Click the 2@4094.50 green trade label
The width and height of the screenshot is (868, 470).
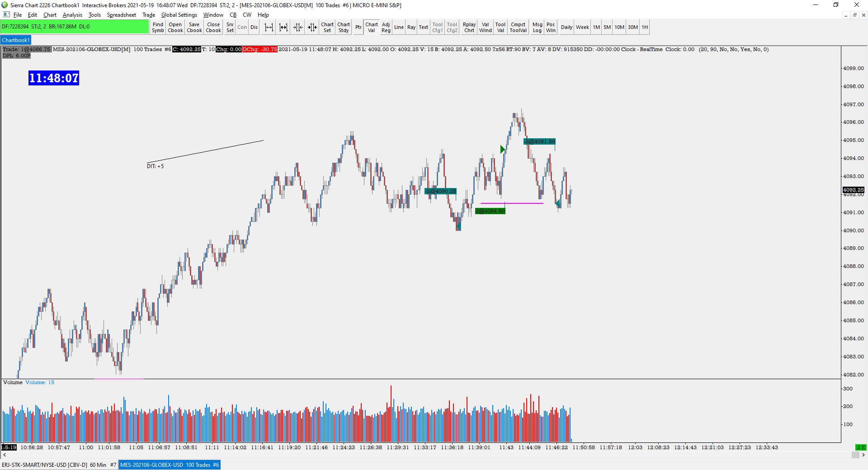pos(490,211)
